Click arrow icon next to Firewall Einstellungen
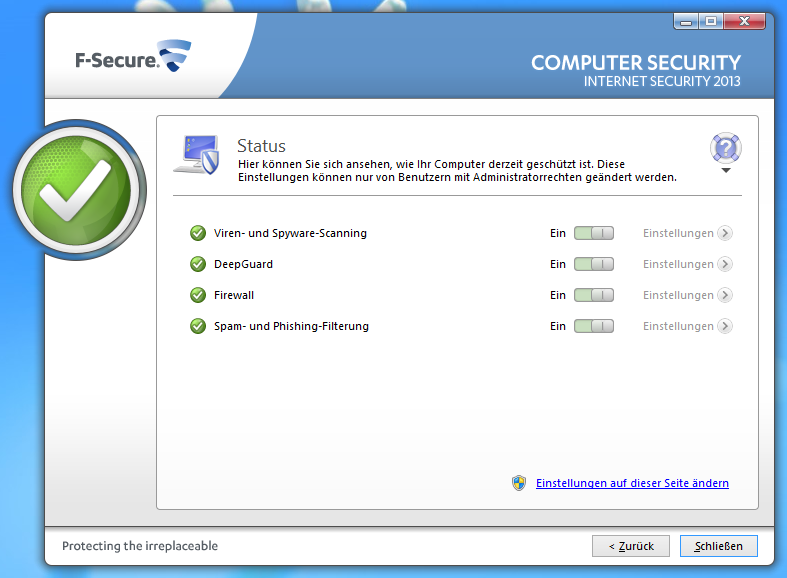 click(x=725, y=295)
